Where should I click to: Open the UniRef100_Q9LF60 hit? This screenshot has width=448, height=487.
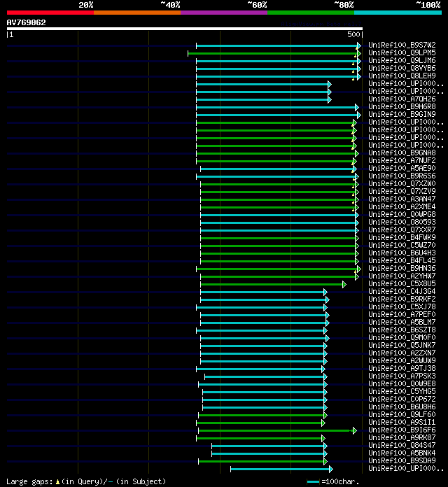[402, 415]
